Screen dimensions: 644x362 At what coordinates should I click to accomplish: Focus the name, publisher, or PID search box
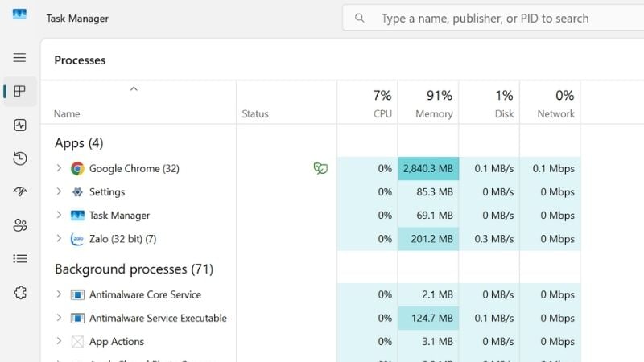(x=493, y=18)
